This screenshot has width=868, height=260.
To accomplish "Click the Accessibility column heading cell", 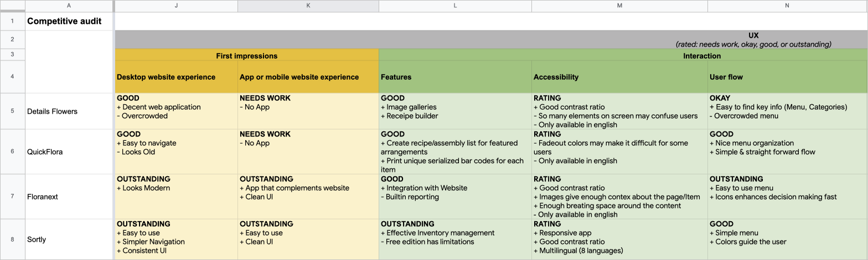I will 619,77.
